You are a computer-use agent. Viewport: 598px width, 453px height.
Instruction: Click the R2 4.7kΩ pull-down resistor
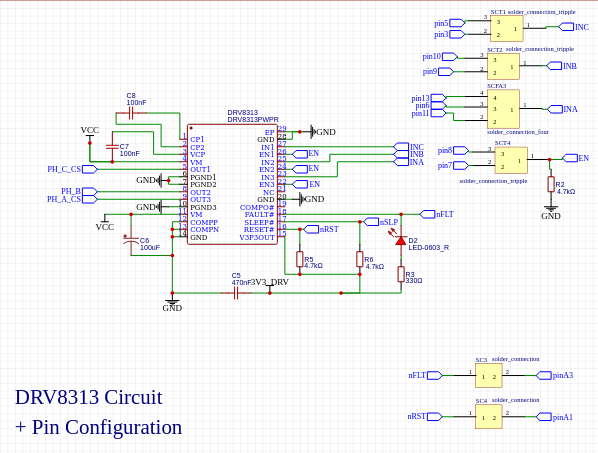pyautogui.click(x=551, y=184)
